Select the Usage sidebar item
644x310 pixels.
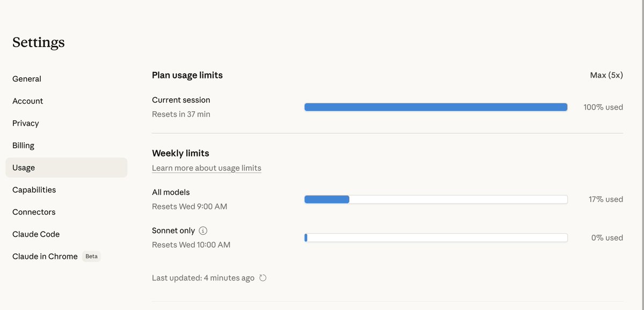tap(67, 168)
